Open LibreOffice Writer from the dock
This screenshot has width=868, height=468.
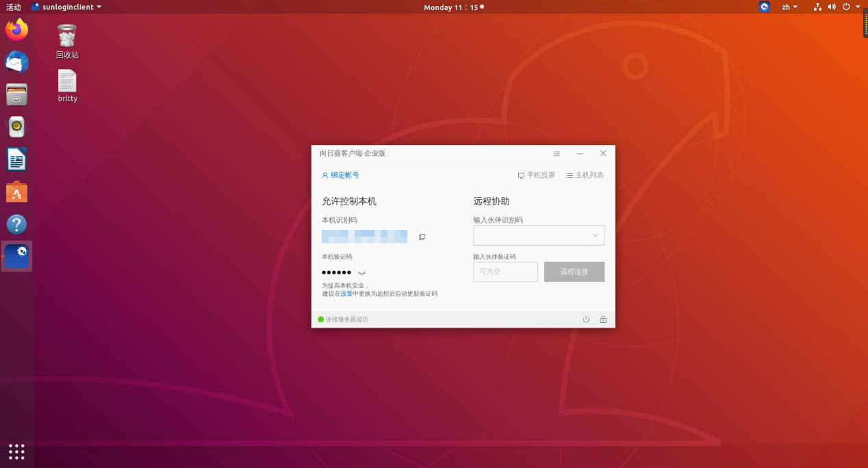point(16,159)
